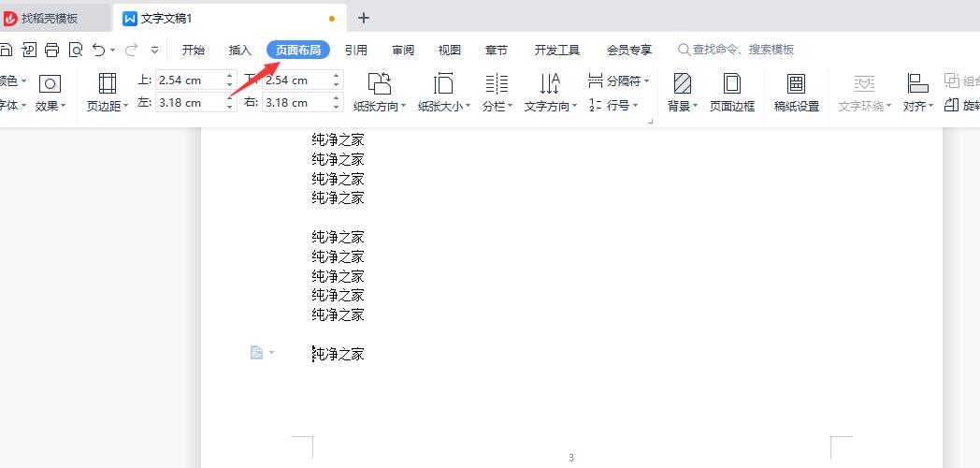Click the 纸张大小 paper size icon
Screen dimensions: 980x468
coord(443,83)
